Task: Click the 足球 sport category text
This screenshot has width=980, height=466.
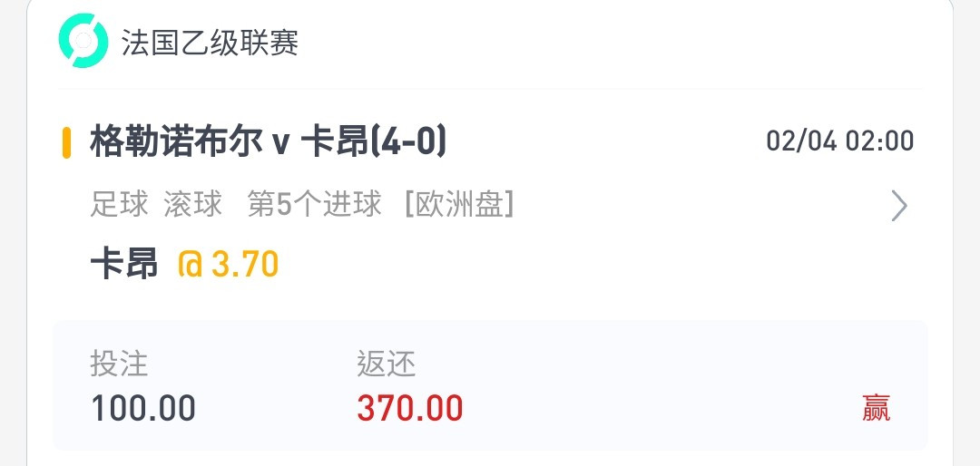Action: [120, 204]
